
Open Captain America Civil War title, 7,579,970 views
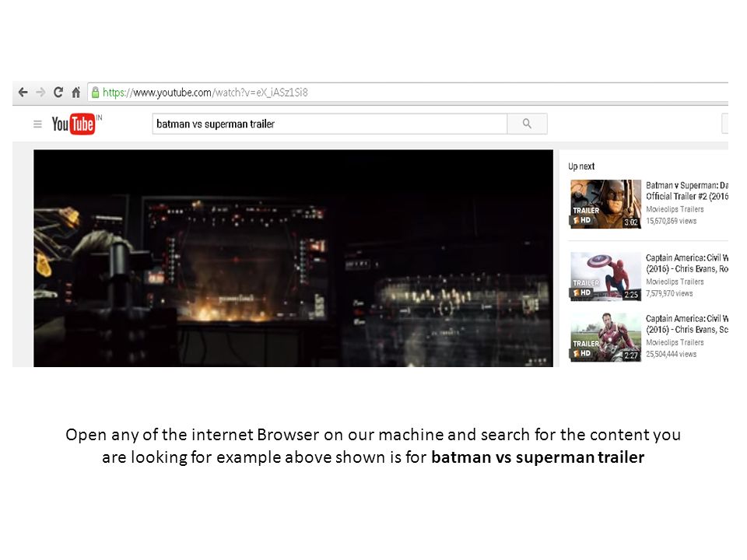(686, 264)
